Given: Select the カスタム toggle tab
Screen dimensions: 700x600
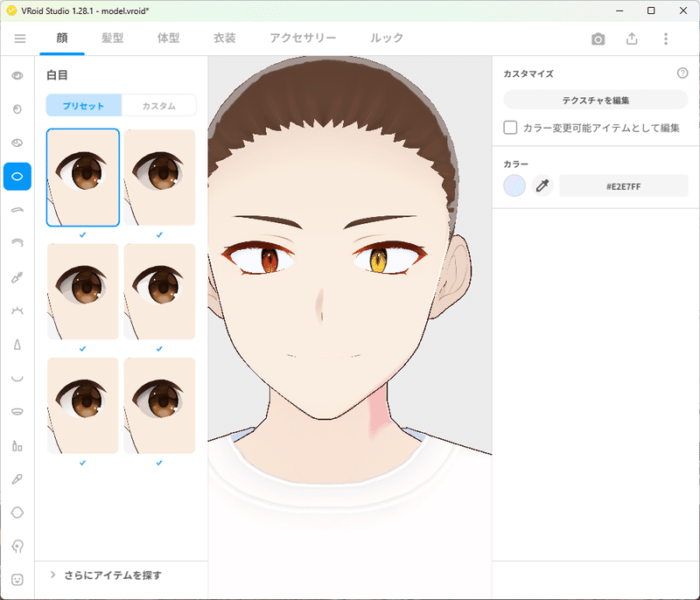Looking at the screenshot, I should pos(159,105).
